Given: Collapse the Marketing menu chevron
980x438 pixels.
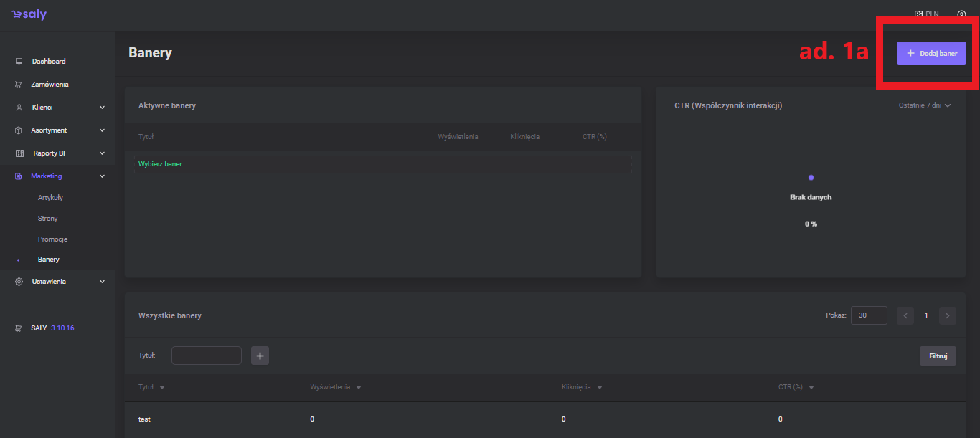Looking at the screenshot, I should (x=102, y=176).
